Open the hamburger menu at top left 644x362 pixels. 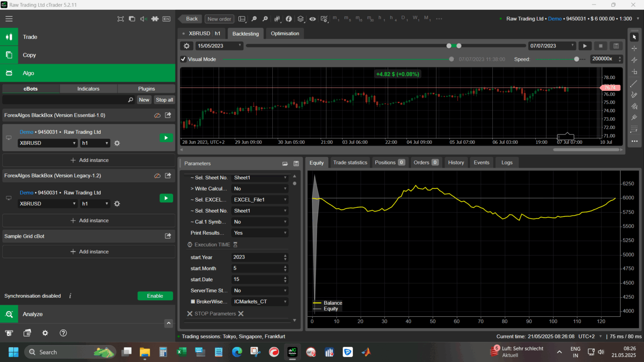9,19
